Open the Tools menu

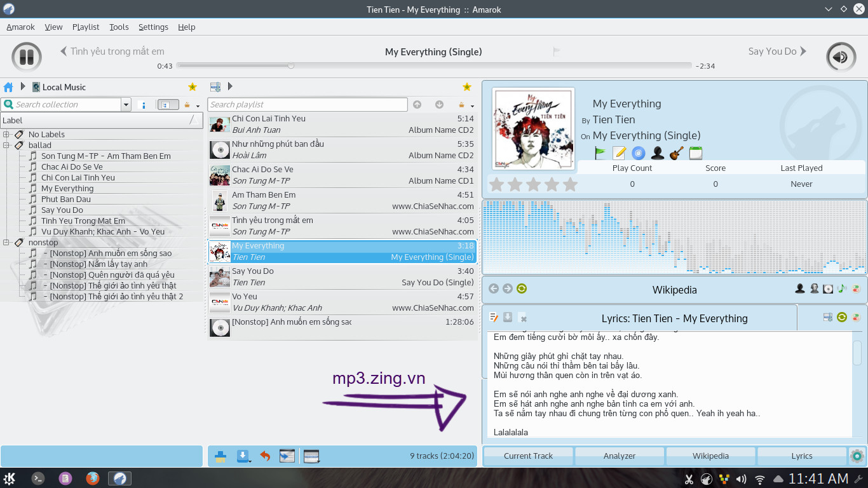click(x=119, y=27)
